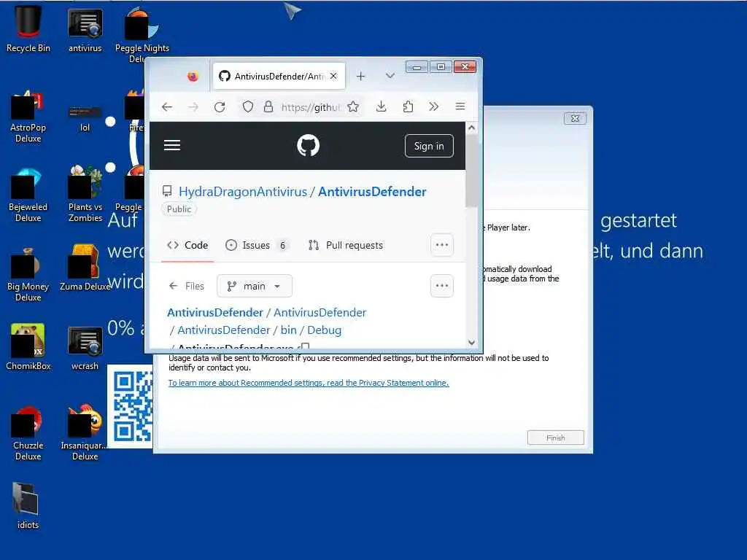Click the GitHub Octocat logo

coord(309,145)
